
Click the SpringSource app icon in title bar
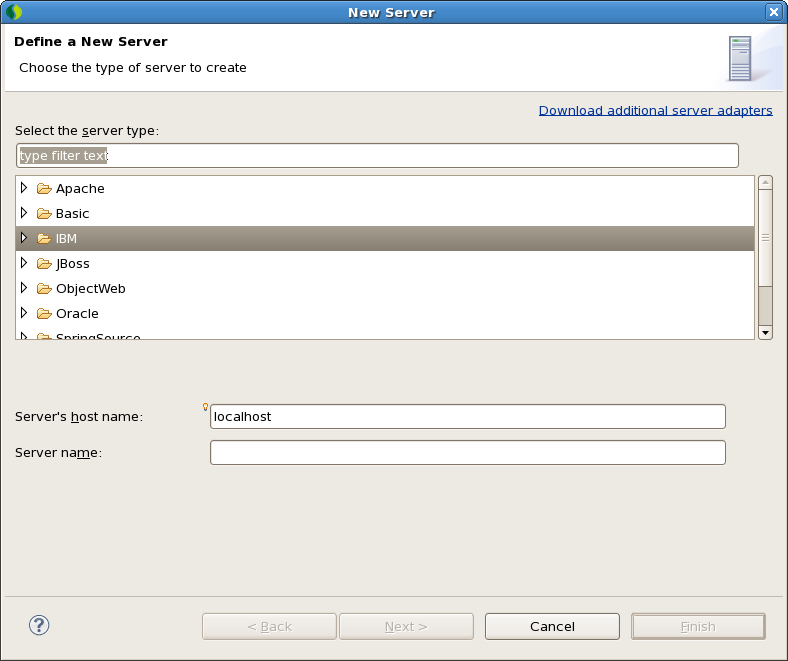click(x=14, y=12)
